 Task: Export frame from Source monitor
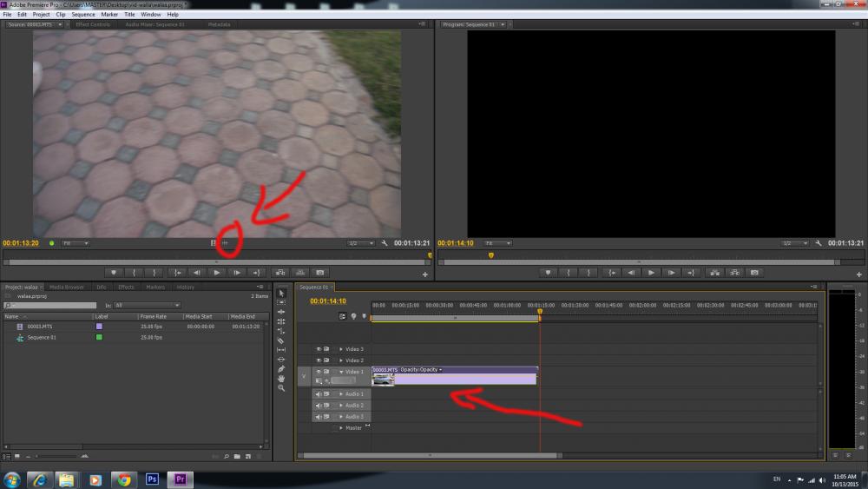tap(320, 273)
